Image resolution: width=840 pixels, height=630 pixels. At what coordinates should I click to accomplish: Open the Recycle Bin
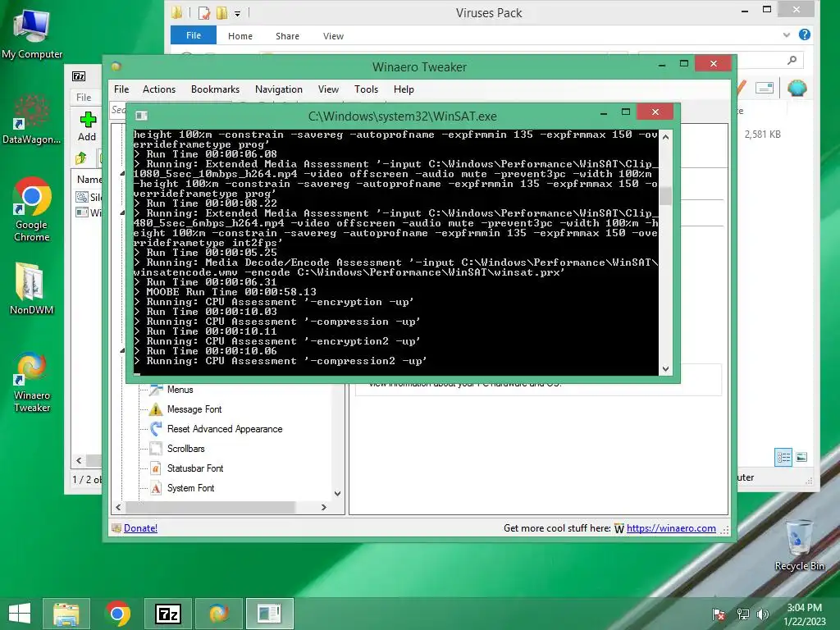(799, 546)
